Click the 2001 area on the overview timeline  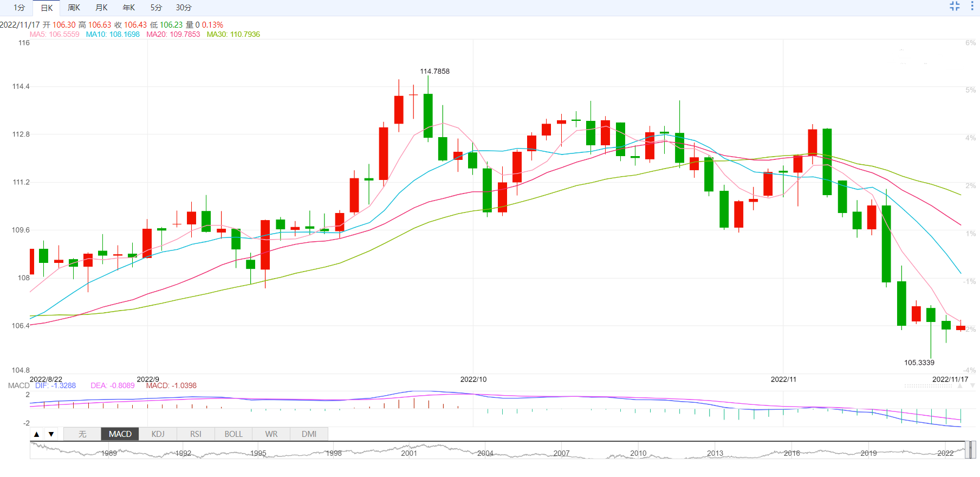coord(409,453)
